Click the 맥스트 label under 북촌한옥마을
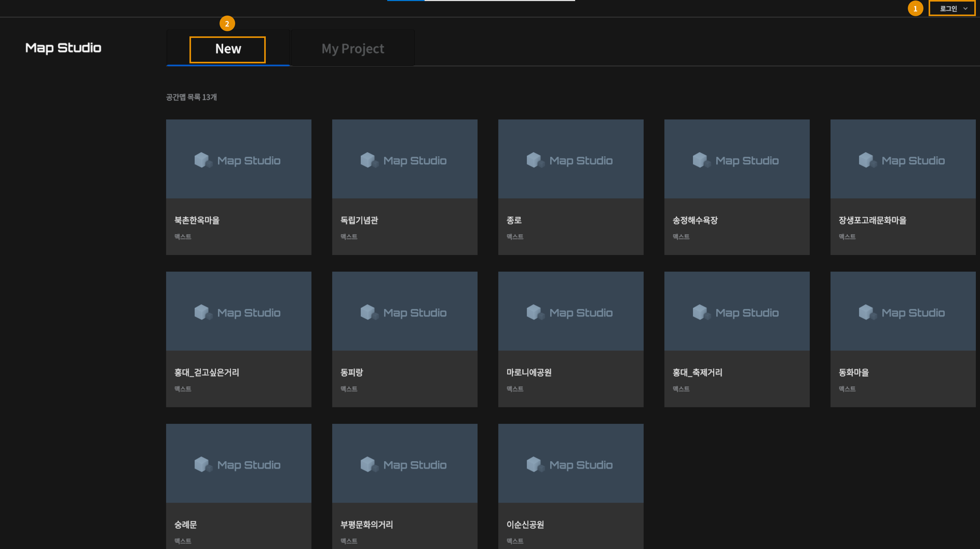The image size is (980, 549). click(x=183, y=236)
